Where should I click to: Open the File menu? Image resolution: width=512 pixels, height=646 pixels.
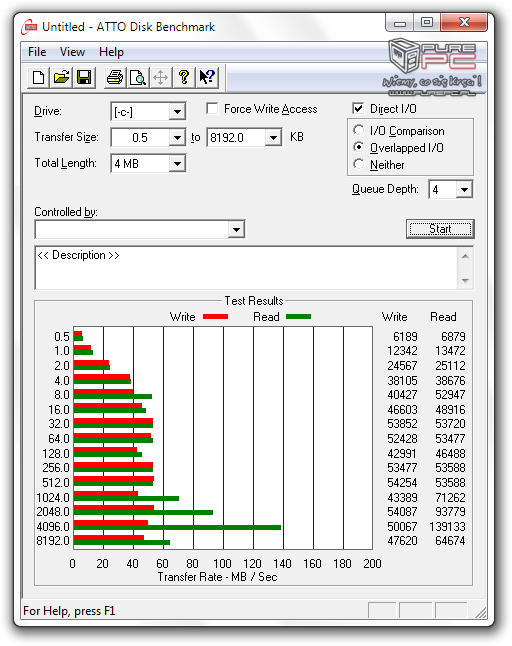[37, 52]
